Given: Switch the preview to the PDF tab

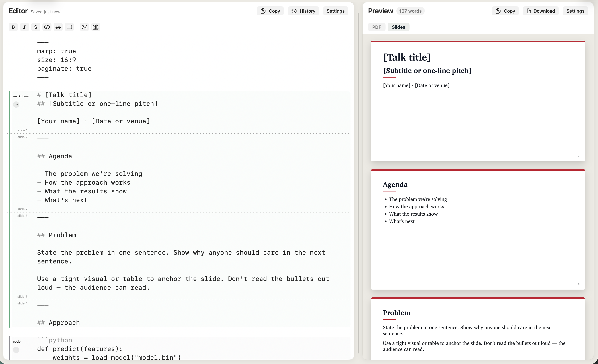Looking at the screenshot, I should pos(377,27).
